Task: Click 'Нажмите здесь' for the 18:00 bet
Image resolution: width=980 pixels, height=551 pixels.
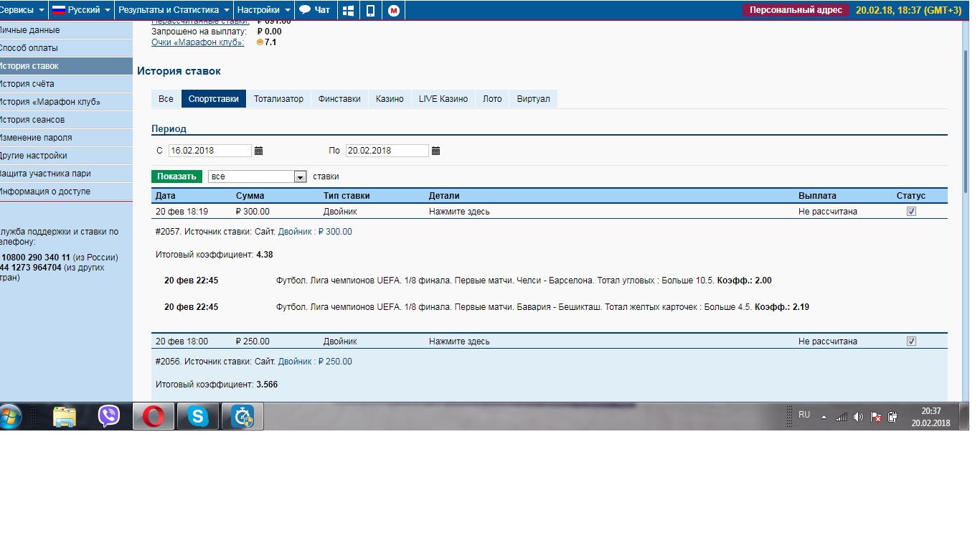Action: pyautogui.click(x=459, y=342)
